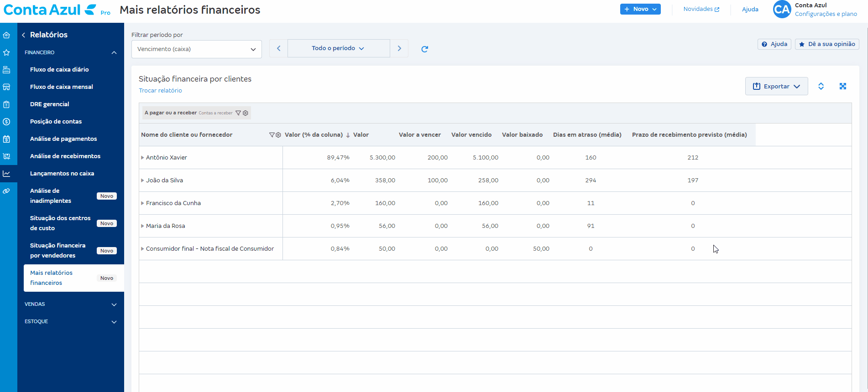The width and height of the screenshot is (868, 392).
Task: Open DRE gerencial report
Action: click(50, 104)
